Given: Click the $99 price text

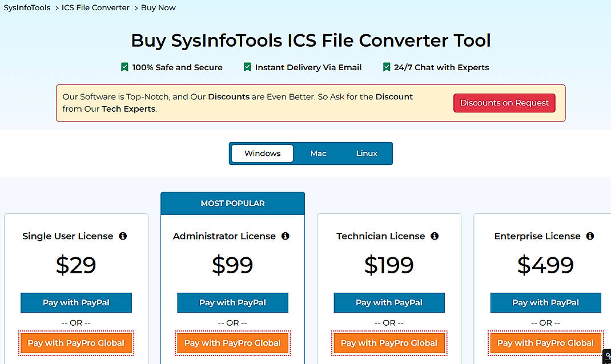Looking at the screenshot, I should point(232,265).
